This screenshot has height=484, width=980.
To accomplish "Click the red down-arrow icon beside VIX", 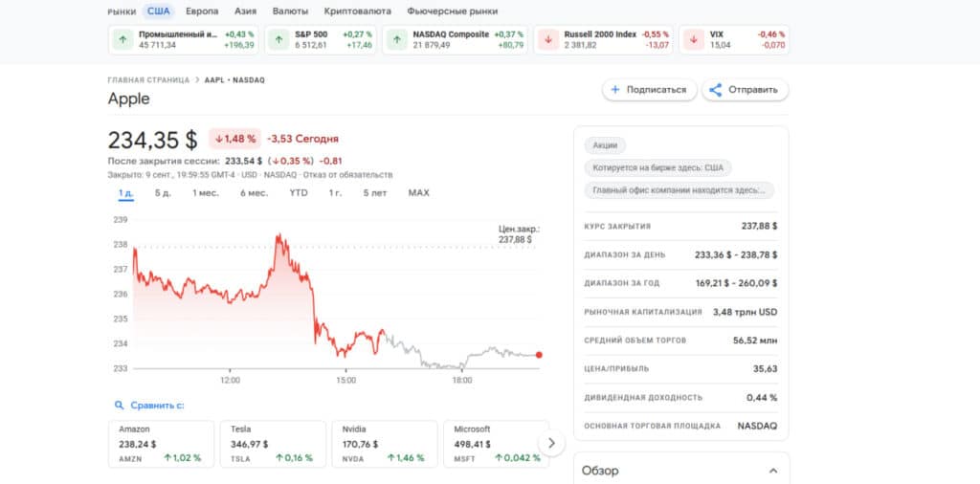I will (693, 39).
